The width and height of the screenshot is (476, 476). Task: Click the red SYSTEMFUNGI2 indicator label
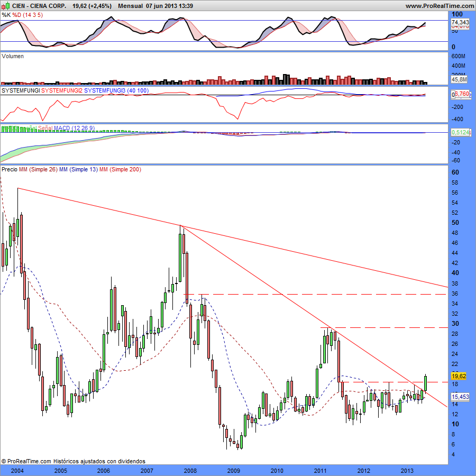click(x=62, y=90)
